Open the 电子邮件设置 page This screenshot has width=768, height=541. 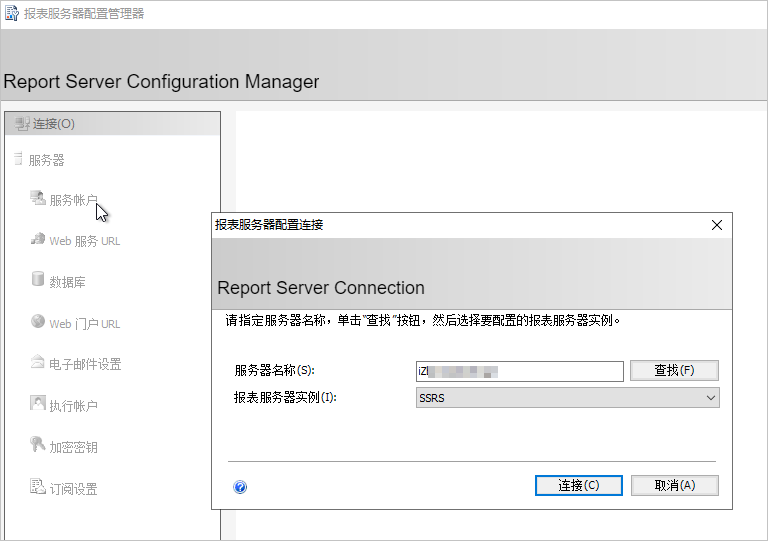(85, 364)
